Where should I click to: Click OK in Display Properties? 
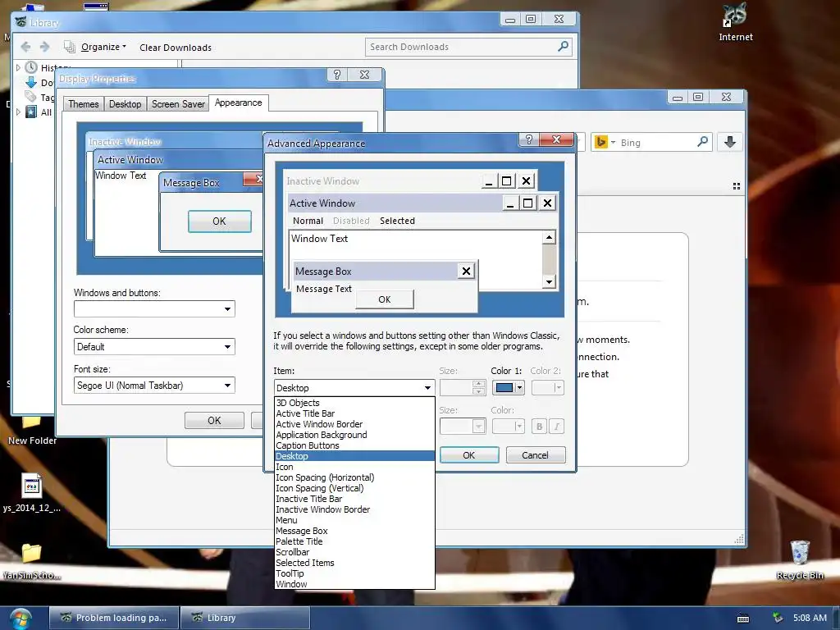click(214, 421)
